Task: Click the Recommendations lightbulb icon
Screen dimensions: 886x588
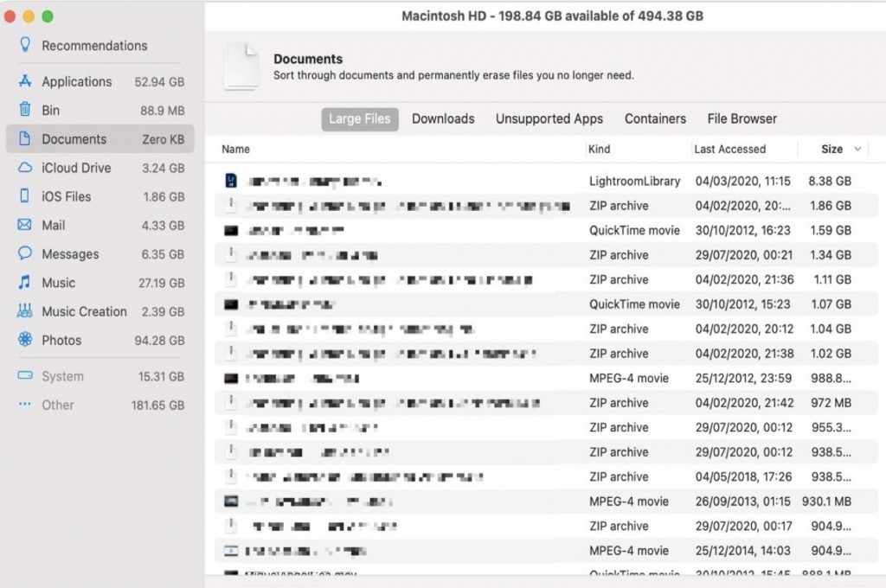Action: (x=25, y=45)
